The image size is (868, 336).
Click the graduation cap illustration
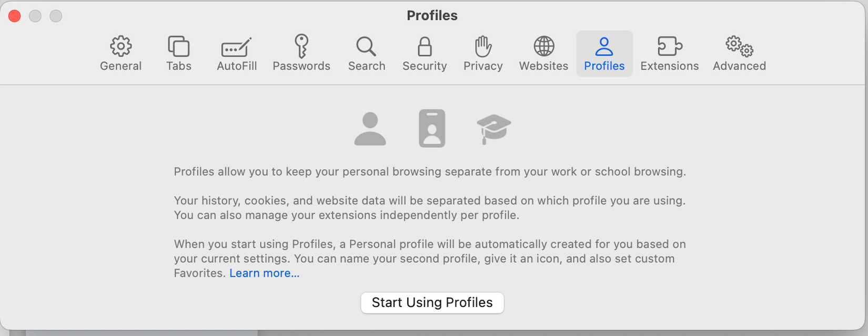coord(492,128)
